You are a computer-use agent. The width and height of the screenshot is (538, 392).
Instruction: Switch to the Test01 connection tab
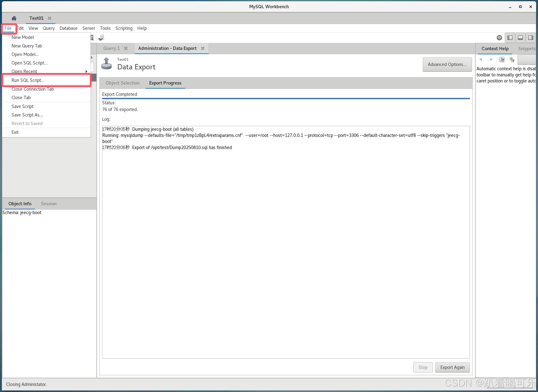tap(36, 18)
